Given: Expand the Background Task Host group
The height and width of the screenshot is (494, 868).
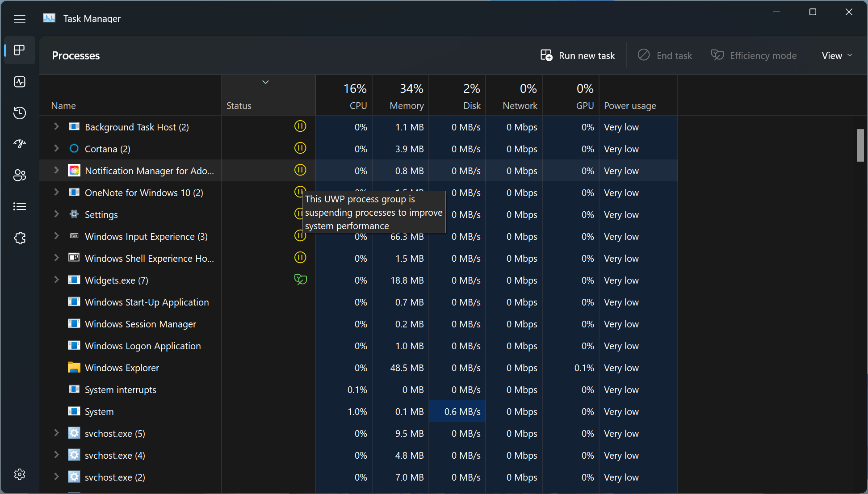Looking at the screenshot, I should [x=57, y=127].
